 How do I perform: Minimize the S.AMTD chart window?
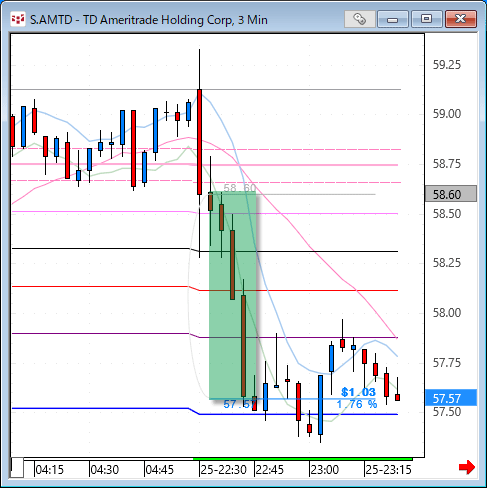(393, 19)
